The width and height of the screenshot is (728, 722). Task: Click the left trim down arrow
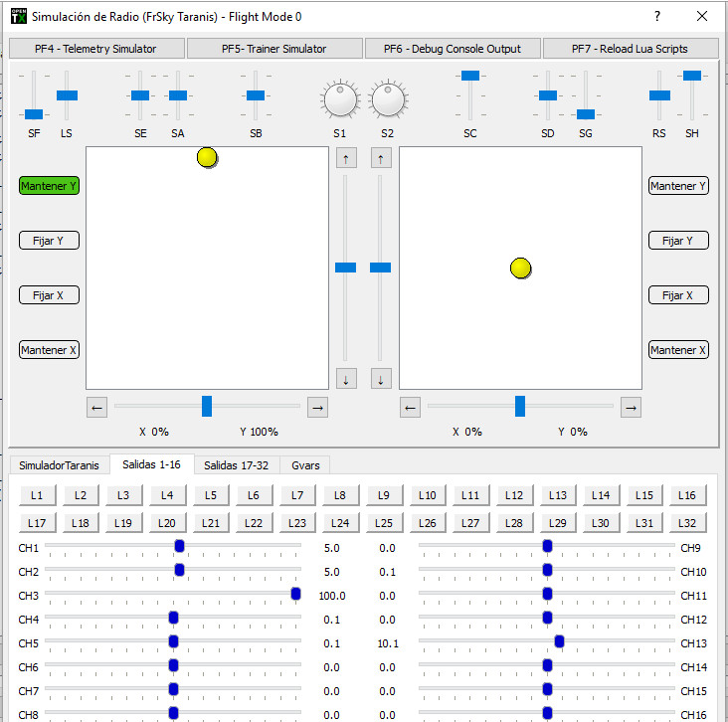pyautogui.click(x=346, y=378)
